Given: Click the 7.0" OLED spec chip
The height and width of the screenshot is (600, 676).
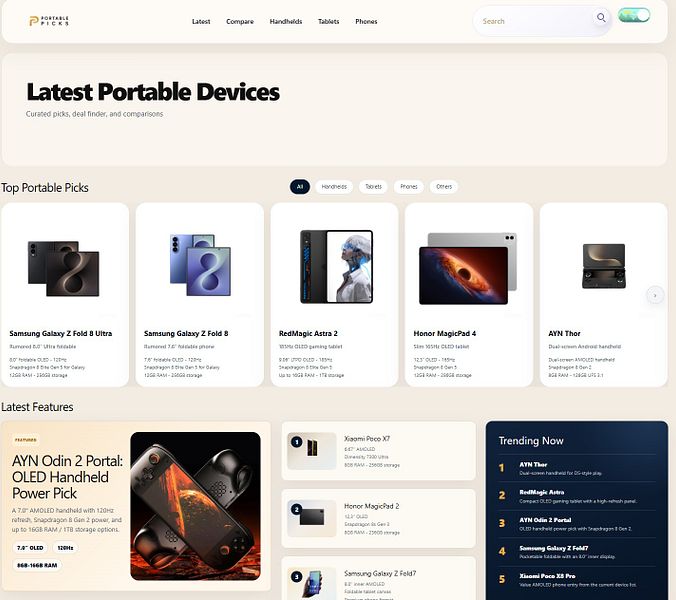Looking at the screenshot, I should coord(30,548).
